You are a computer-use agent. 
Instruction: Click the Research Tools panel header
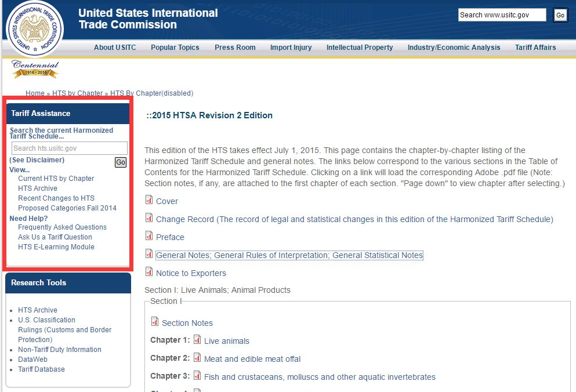pyautogui.click(x=68, y=283)
